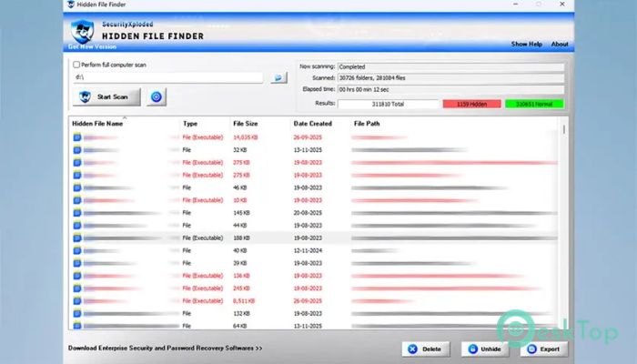Click the Unhide button
Viewport: 637px width, 364px height.
[x=484, y=349]
